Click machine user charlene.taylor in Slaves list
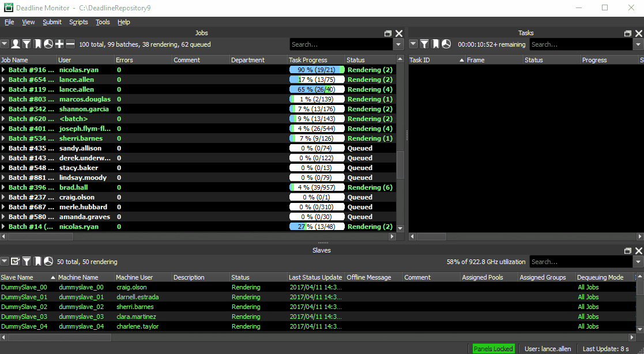 click(x=138, y=326)
